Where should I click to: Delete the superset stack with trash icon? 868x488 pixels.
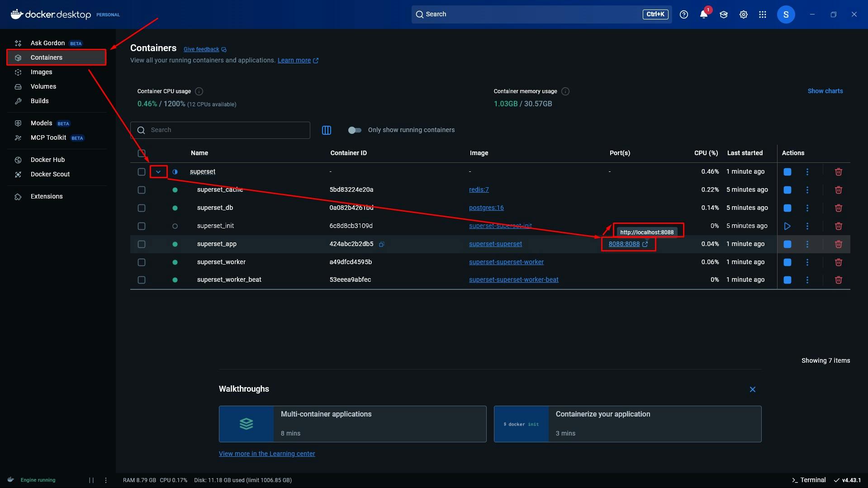pyautogui.click(x=839, y=172)
